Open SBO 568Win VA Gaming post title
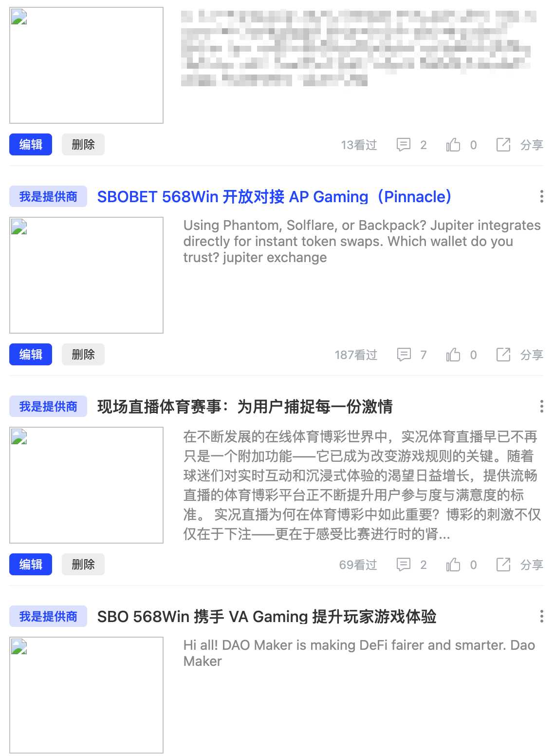Screen dimensions: 554x756 click(267, 617)
